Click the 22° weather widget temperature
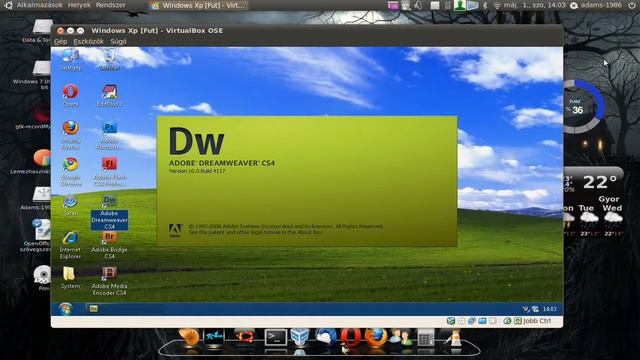This screenshot has height=360, width=640. (600, 182)
